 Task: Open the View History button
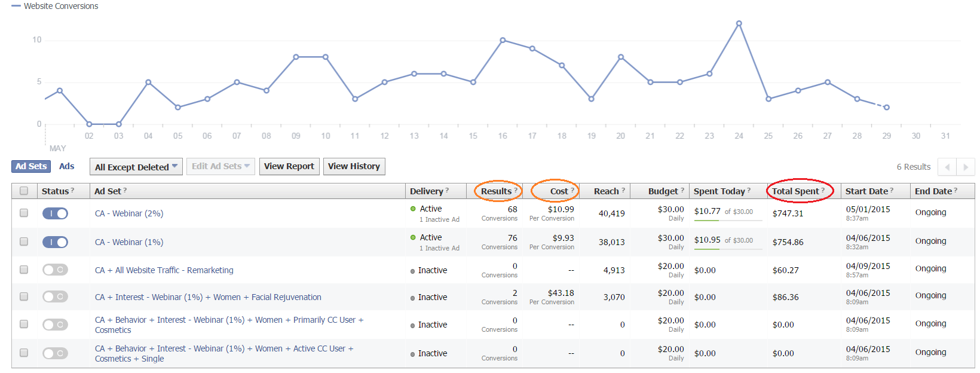(x=354, y=166)
